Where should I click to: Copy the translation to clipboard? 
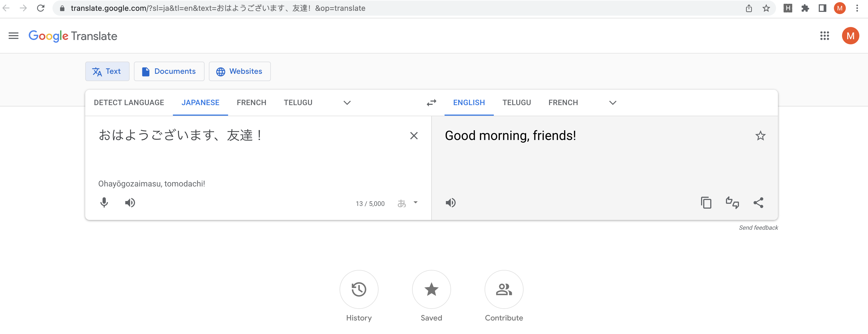[706, 202]
